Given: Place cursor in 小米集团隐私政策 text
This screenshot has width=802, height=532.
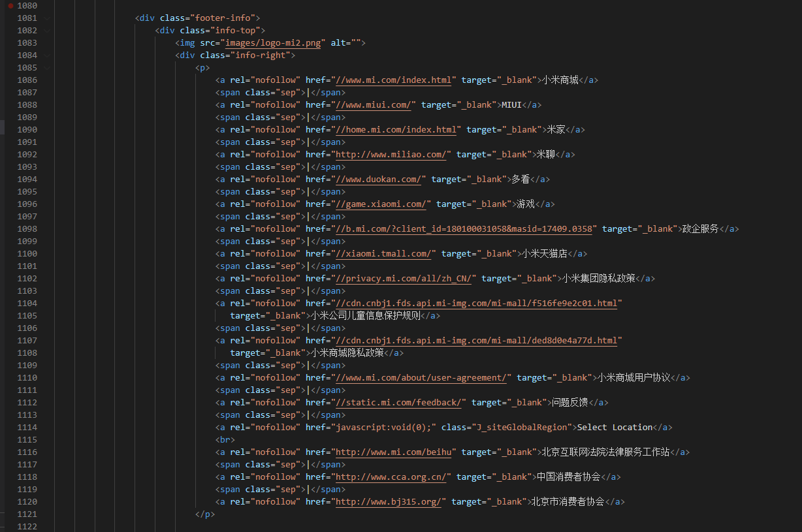Looking at the screenshot, I should click(x=598, y=278).
